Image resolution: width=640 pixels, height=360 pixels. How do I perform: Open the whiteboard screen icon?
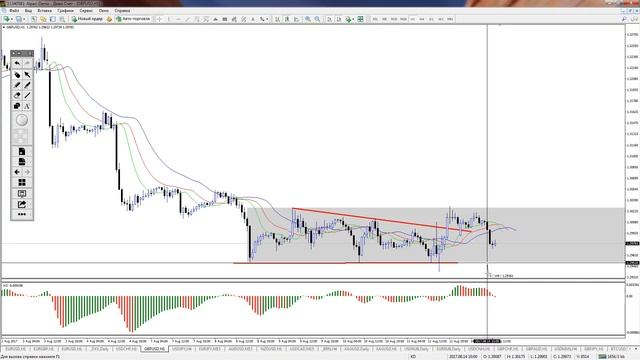[x=22, y=193]
